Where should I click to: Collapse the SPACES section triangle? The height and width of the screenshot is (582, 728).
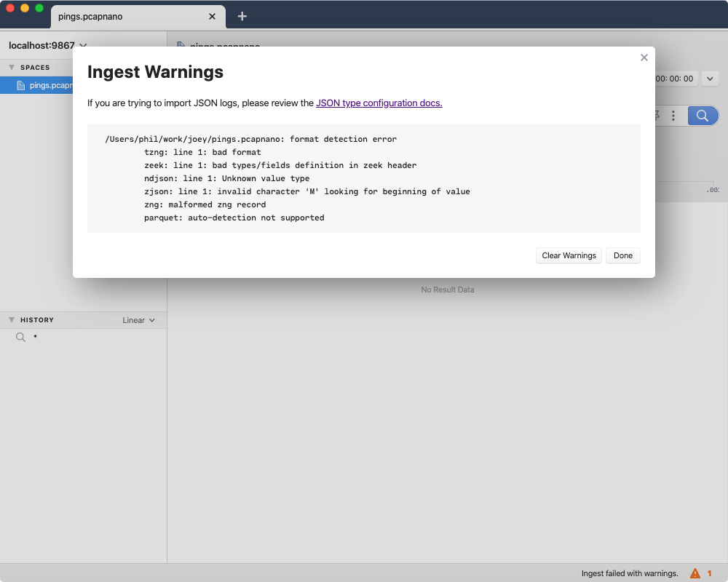[12, 67]
